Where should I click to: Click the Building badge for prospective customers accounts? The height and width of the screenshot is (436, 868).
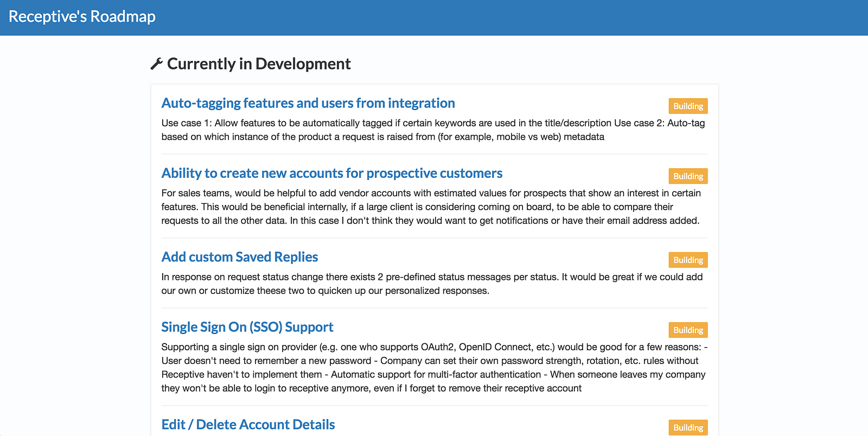pyautogui.click(x=688, y=176)
